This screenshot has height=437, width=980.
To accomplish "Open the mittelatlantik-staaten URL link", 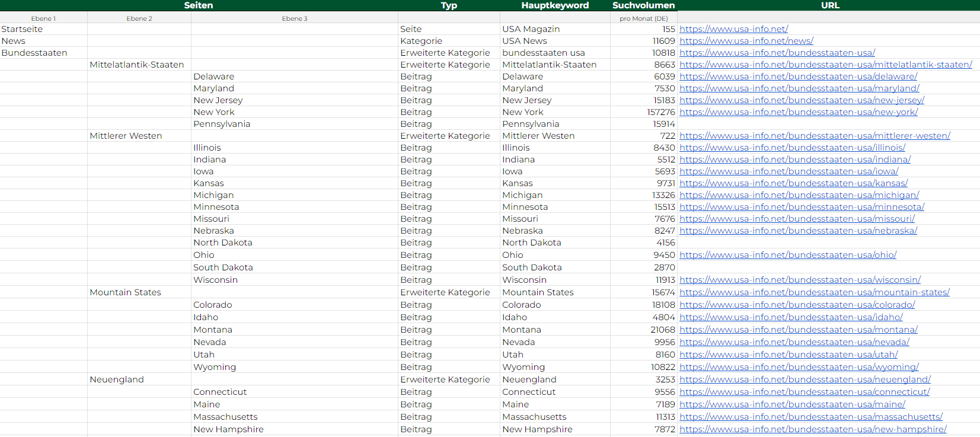I will point(826,65).
